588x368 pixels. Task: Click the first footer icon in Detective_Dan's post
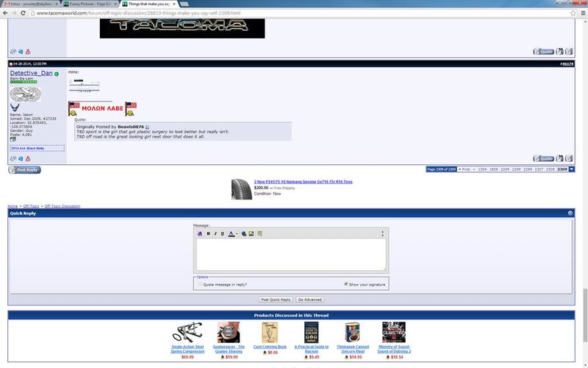(13, 158)
